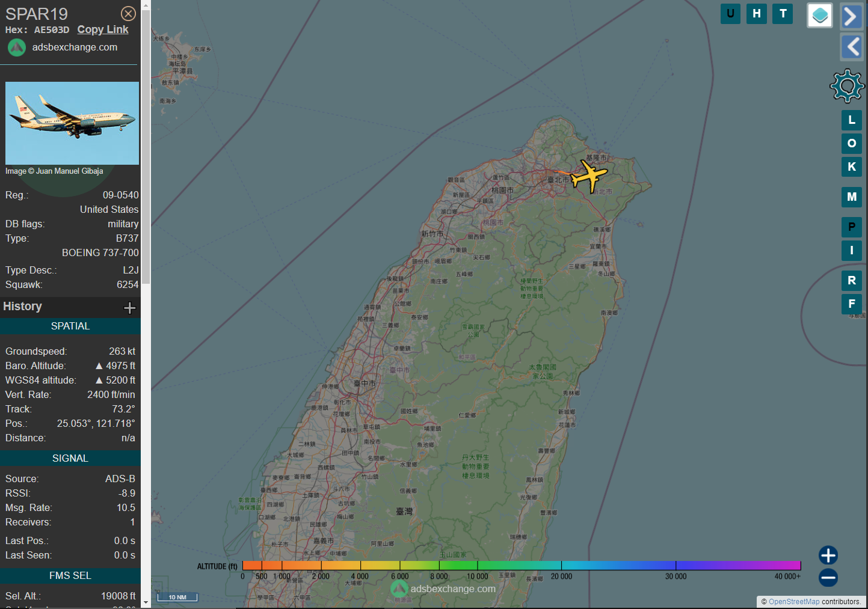Expand the History section with plus
The image size is (868, 609).
[x=129, y=308]
